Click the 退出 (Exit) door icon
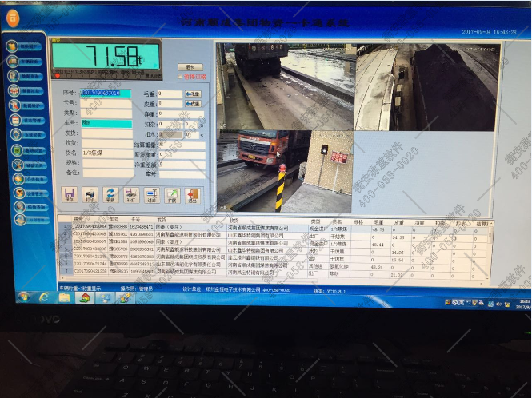 pos(192,194)
